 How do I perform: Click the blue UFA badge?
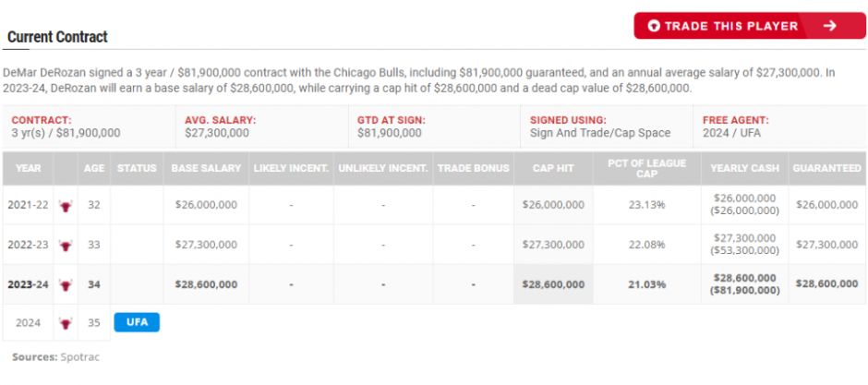click(137, 322)
